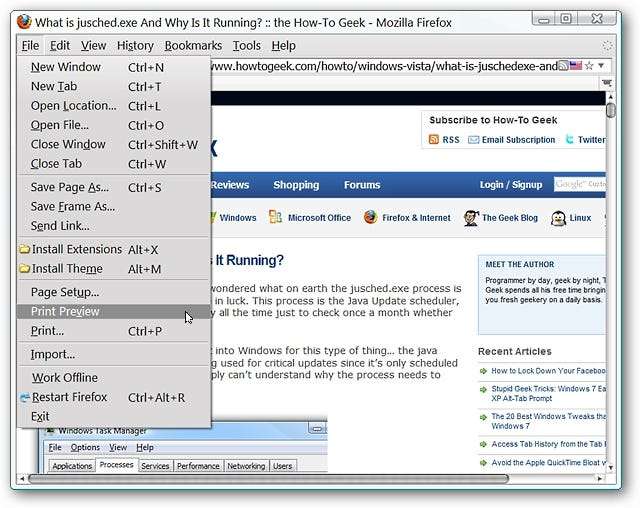Click the folder icon beside Install Theme
This screenshot has width=640, height=508.
24,268
